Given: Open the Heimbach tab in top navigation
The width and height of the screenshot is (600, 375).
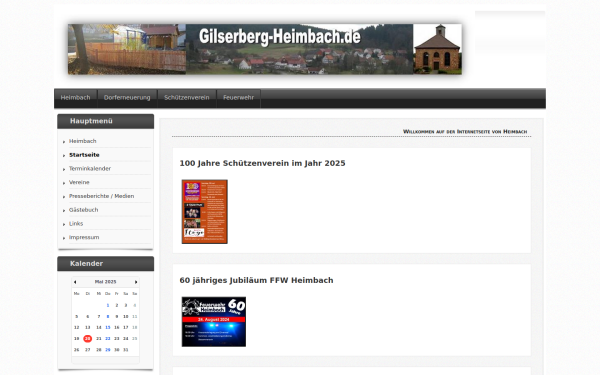Looking at the screenshot, I should (x=75, y=98).
